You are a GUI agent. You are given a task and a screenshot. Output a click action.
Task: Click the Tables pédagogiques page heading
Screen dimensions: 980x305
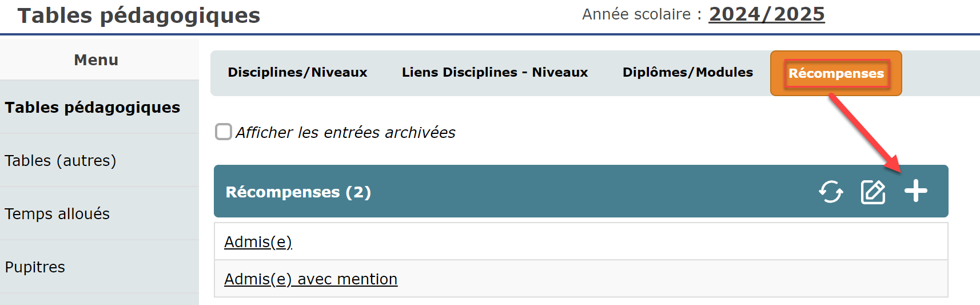click(139, 15)
